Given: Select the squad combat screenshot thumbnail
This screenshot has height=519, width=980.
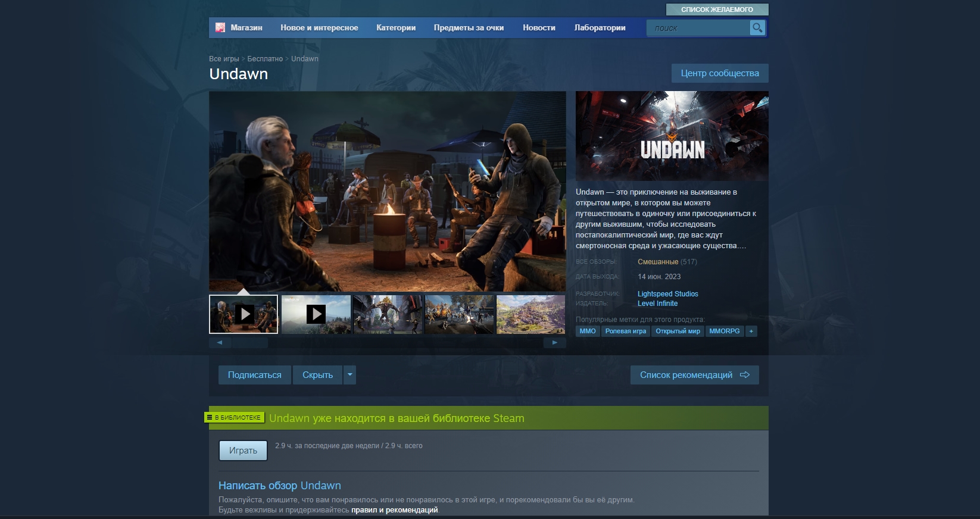Looking at the screenshot, I should [460, 314].
